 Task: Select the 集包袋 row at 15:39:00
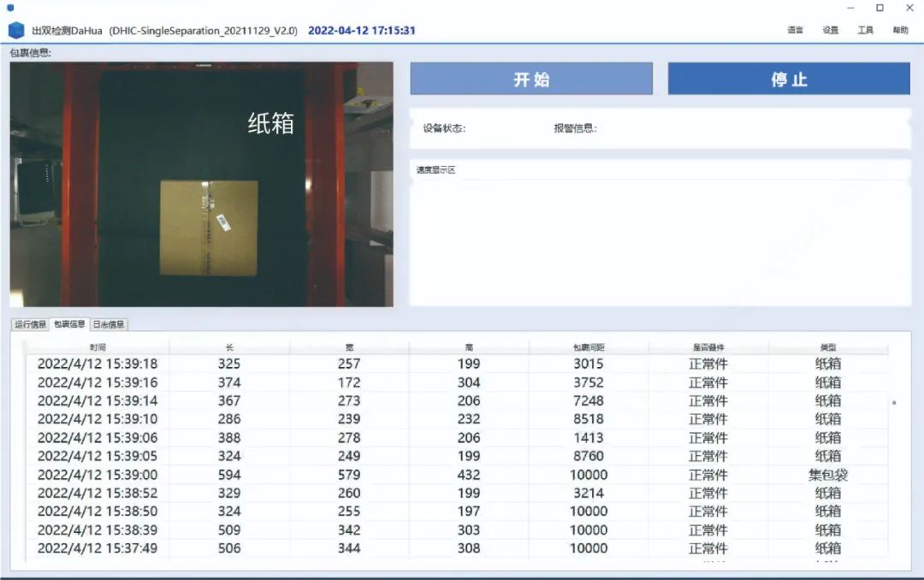tap(462, 475)
